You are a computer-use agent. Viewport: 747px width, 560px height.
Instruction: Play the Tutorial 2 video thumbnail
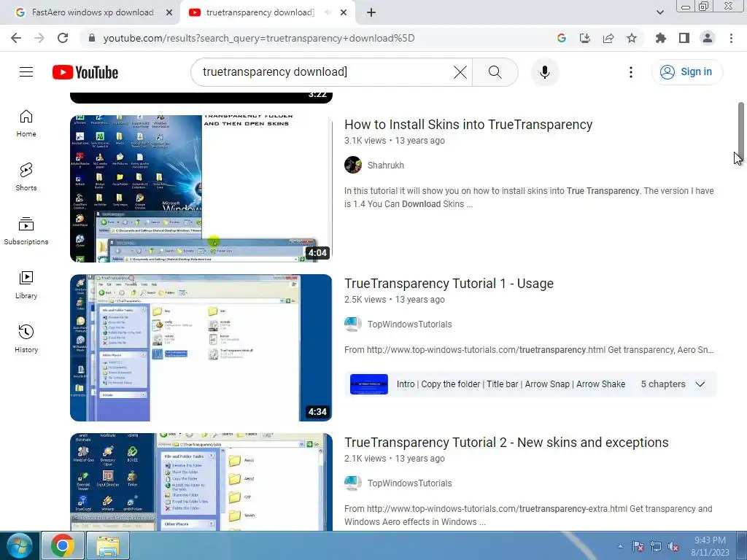(201, 482)
